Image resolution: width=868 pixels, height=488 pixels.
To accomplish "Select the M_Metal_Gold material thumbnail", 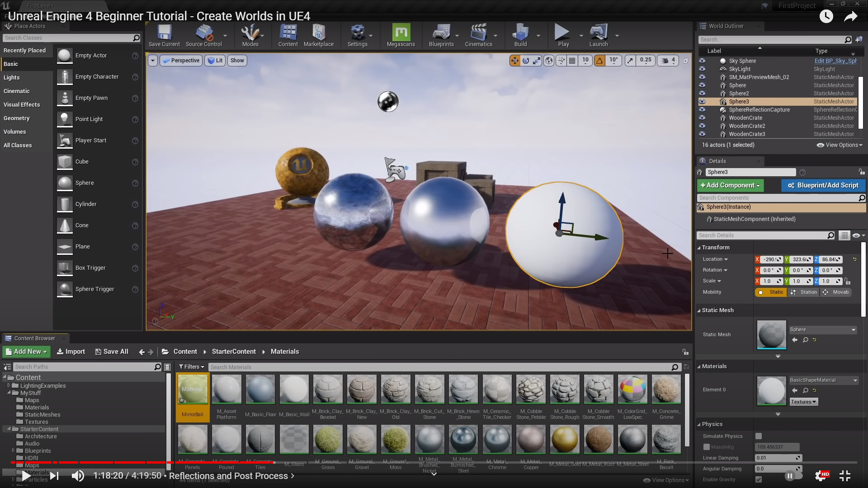I will (x=564, y=439).
